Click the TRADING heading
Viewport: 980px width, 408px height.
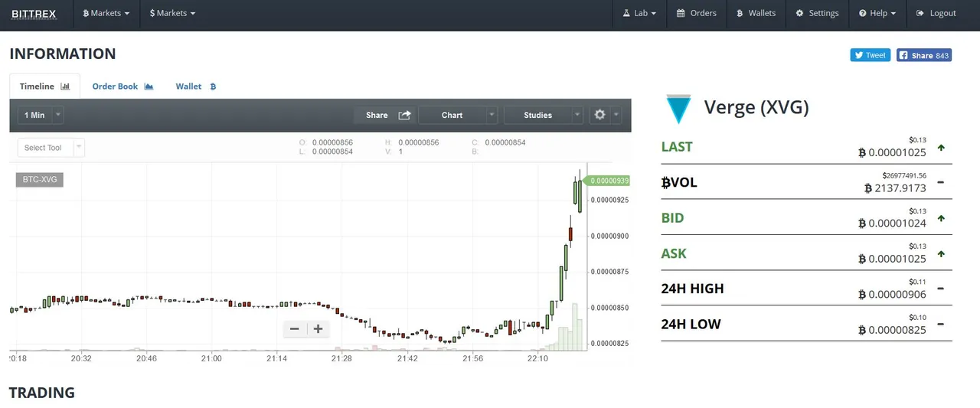point(42,393)
